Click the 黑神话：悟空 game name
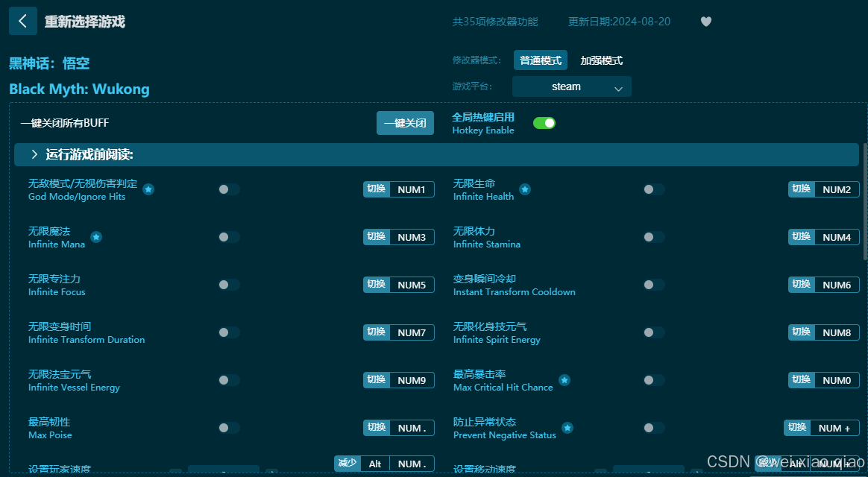 click(x=49, y=63)
